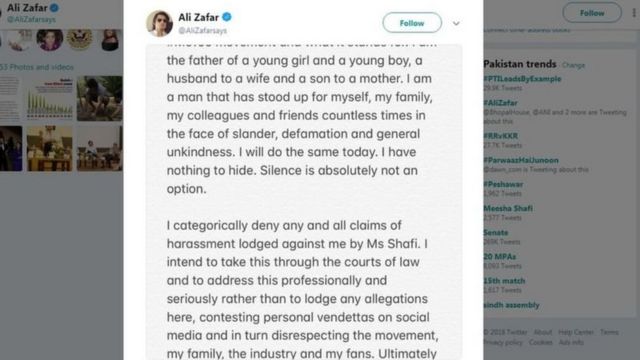
Task: Open the #Peshawar trend
Action: (x=503, y=184)
